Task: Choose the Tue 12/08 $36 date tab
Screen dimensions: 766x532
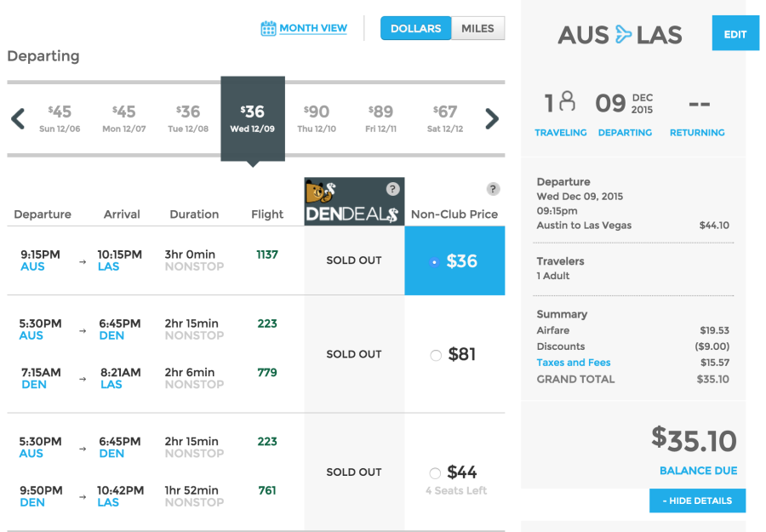Action: [188, 119]
